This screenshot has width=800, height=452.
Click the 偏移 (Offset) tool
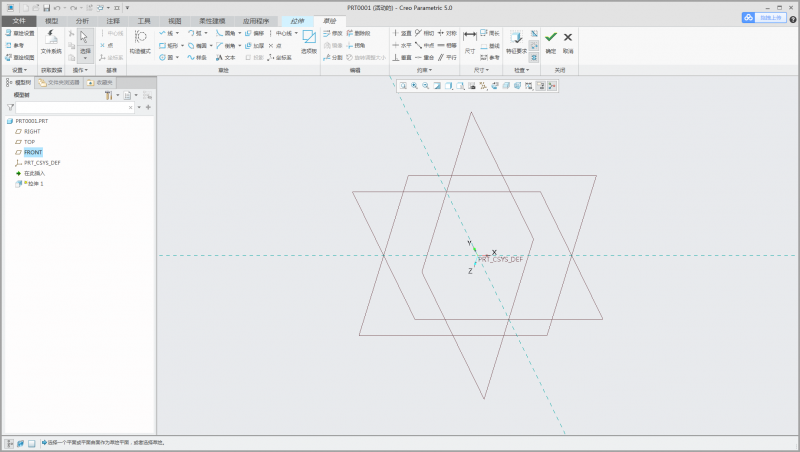tap(255, 33)
